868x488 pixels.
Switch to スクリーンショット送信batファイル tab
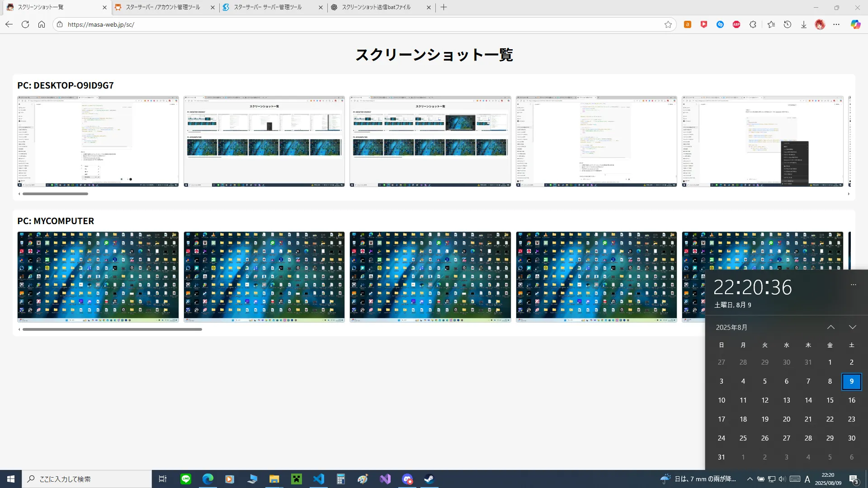tap(376, 7)
